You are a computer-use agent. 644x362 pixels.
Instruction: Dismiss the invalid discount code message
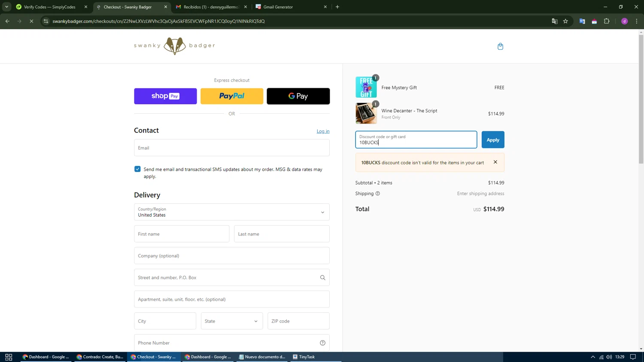pyautogui.click(x=495, y=162)
